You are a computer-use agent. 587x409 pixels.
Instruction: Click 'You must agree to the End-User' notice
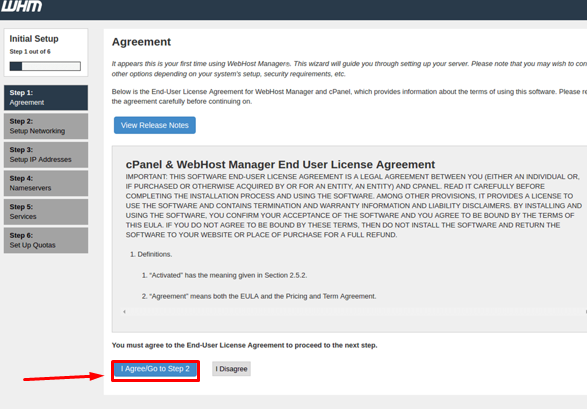click(244, 345)
